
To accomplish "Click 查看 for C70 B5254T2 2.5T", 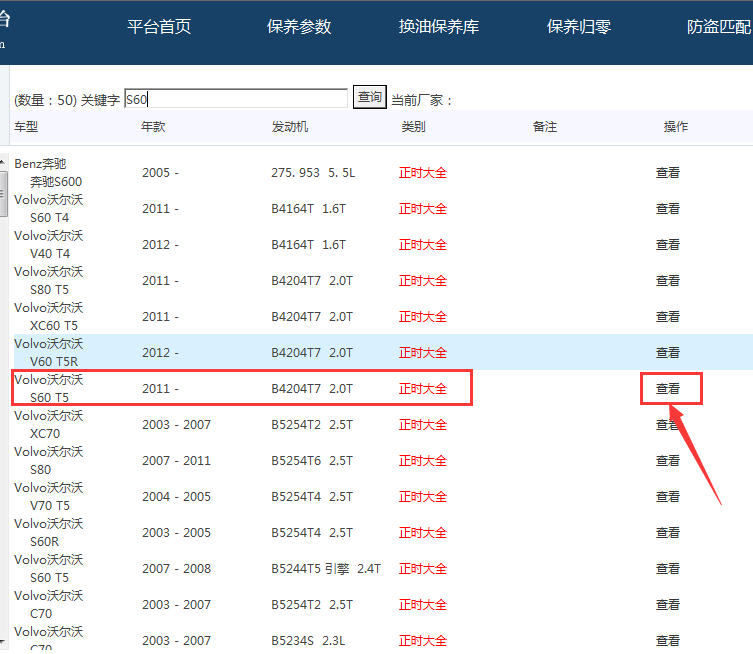I will (668, 605).
